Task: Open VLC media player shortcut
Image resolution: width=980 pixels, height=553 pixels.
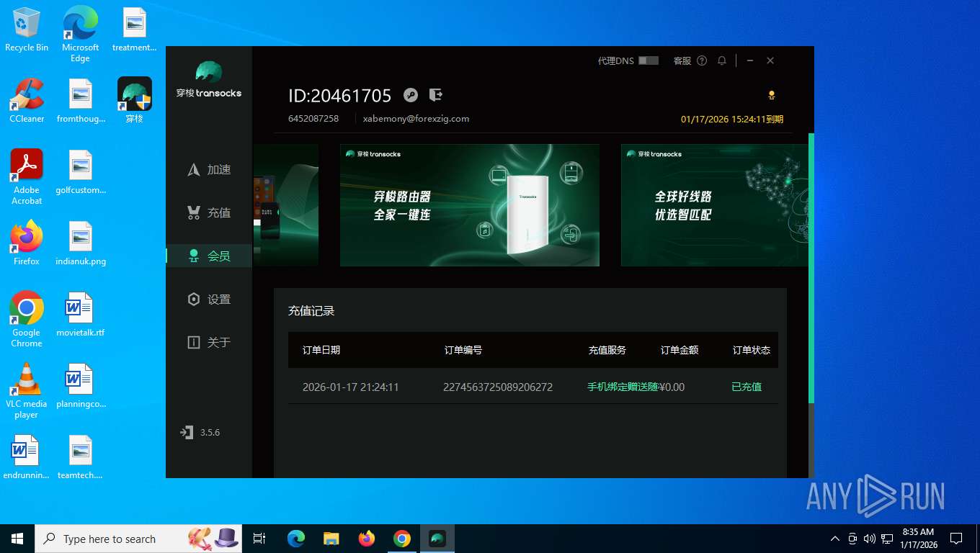Action: [x=27, y=390]
